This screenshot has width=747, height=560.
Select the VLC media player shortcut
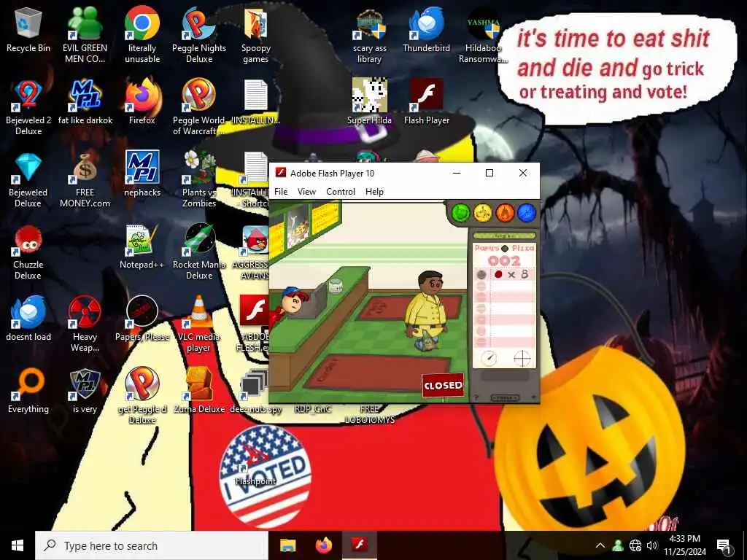click(199, 324)
